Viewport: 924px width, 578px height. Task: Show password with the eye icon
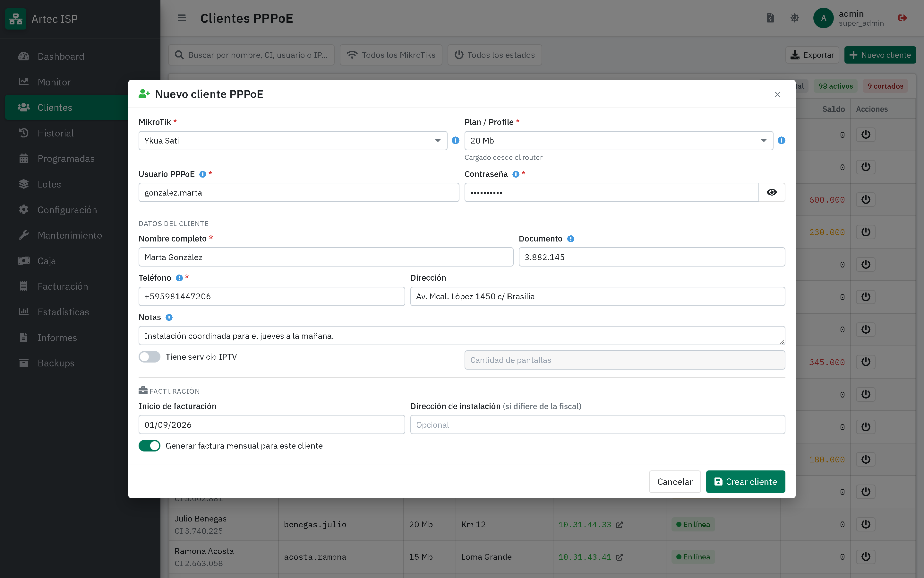[772, 192]
